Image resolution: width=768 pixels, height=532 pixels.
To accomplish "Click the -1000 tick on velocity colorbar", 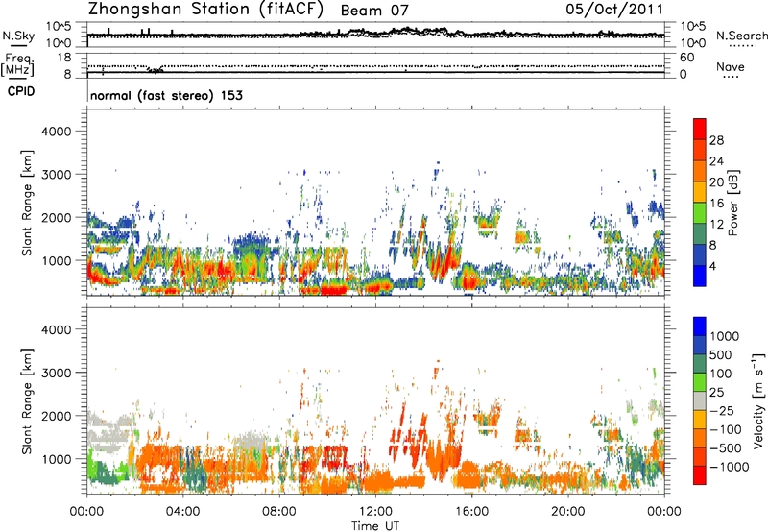I will 729,467.
